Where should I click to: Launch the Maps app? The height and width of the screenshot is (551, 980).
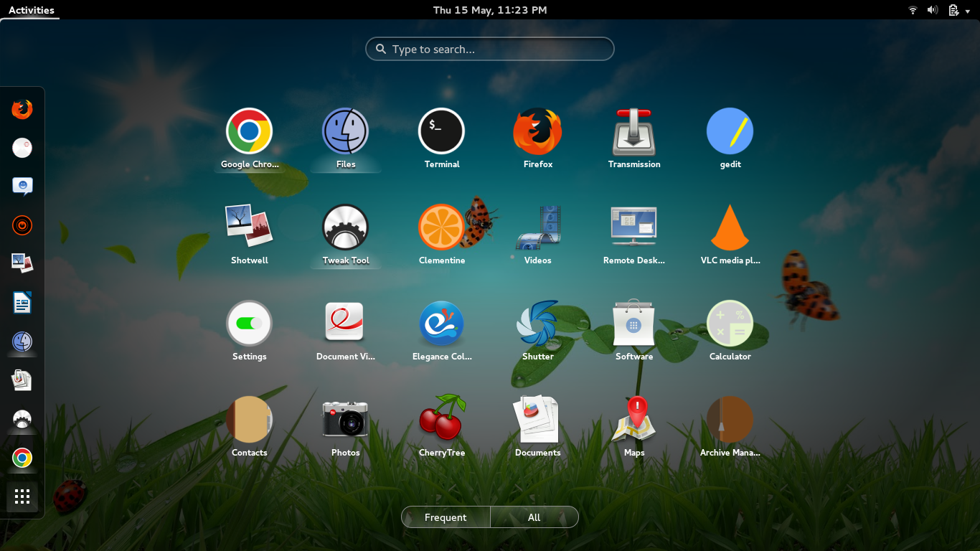633,428
